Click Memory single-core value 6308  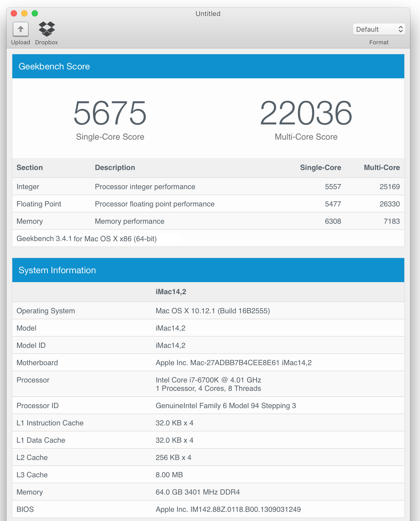pyautogui.click(x=333, y=221)
